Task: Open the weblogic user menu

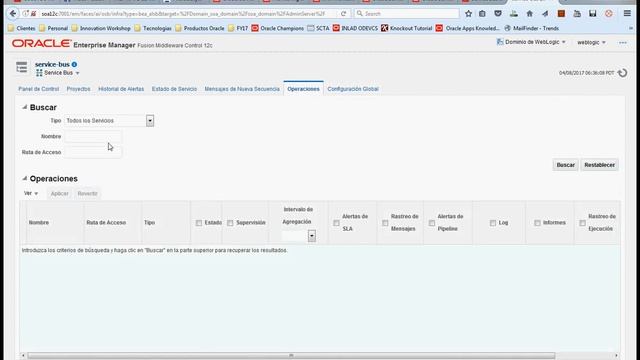Action: click(591, 42)
